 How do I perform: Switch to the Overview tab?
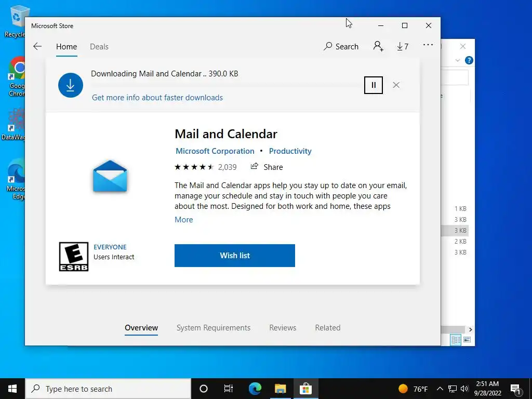pos(141,328)
